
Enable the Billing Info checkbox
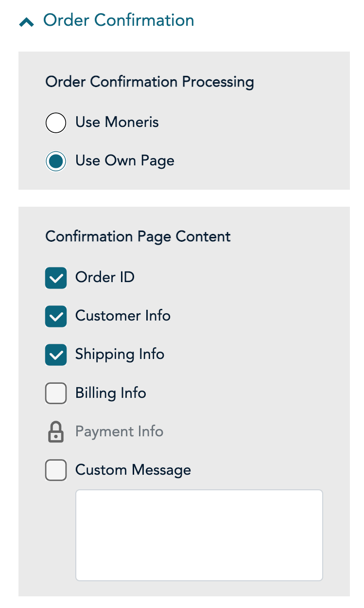point(56,393)
